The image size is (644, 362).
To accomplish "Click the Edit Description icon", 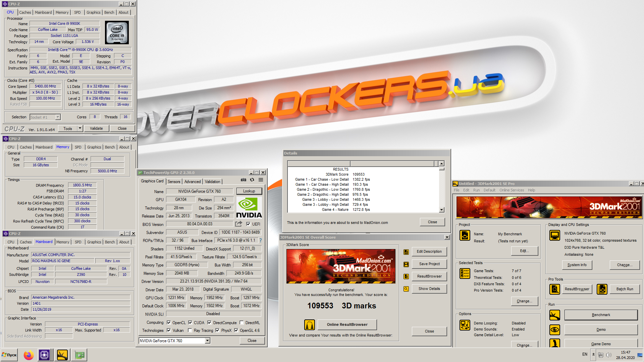I will coord(406,252).
